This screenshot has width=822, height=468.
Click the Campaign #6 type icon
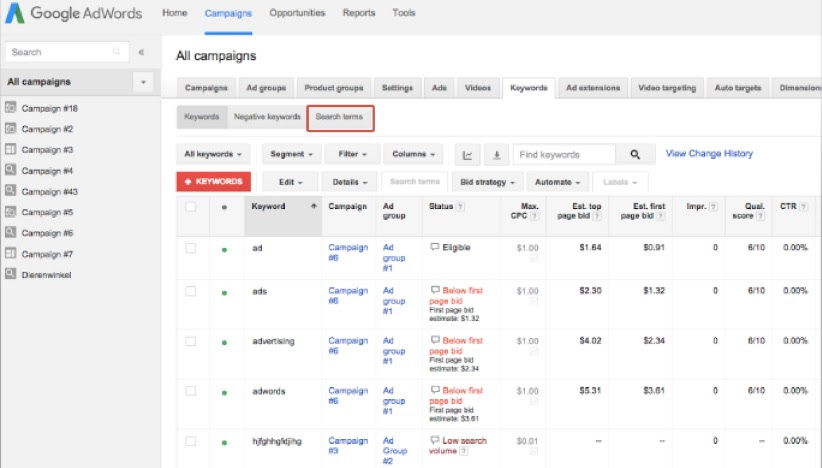[10, 232]
